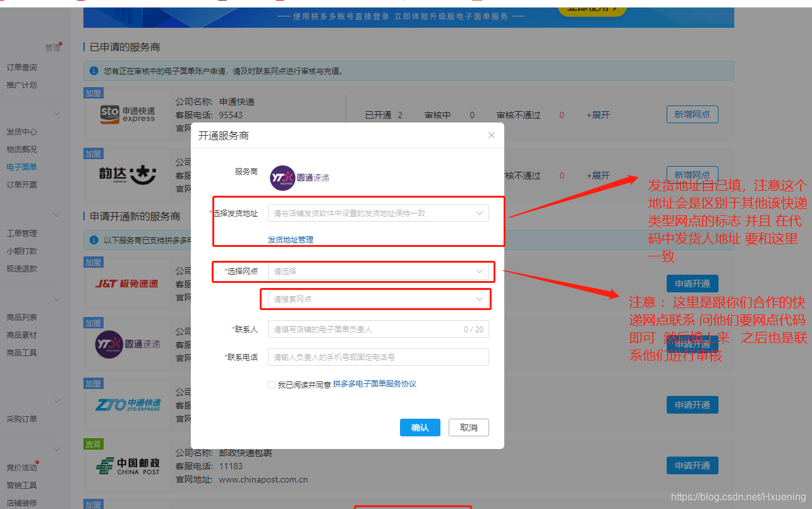Expand 申通快递 details via +展开
The width and height of the screenshot is (812, 509).
[x=597, y=114]
